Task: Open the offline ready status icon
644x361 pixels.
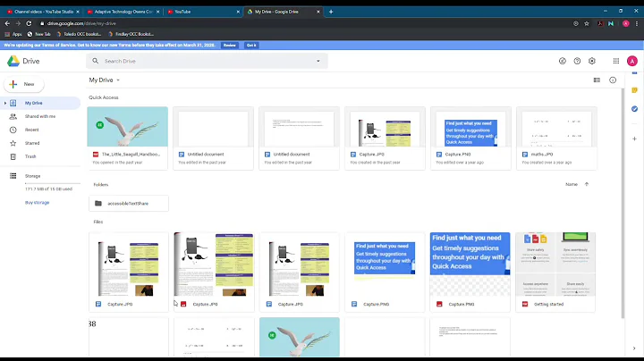Action: pyautogui.click(x=563, y=61)
